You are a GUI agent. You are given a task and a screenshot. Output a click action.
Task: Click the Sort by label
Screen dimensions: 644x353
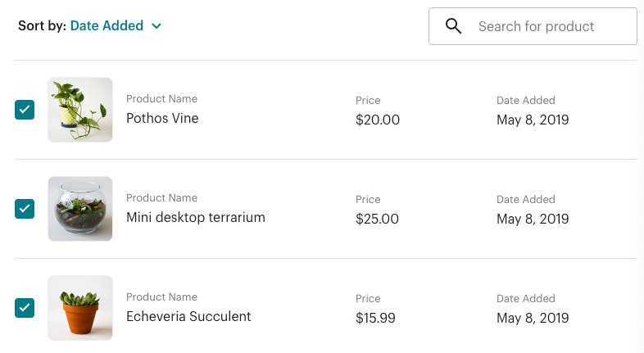[x=42, y=25]
